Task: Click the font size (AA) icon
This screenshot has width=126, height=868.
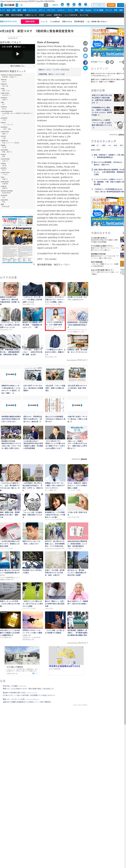Action: pyautogui.click(x=85, y=43)
